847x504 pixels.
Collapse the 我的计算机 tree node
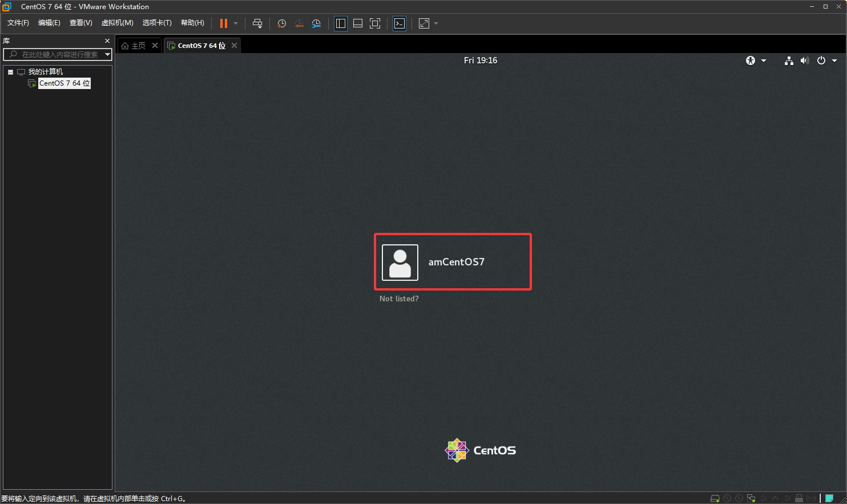pos(10,72)
